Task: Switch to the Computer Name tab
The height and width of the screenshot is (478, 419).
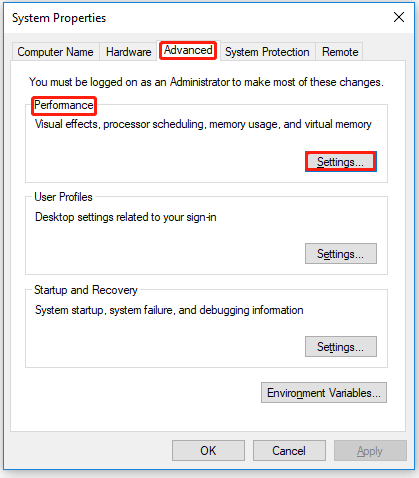Action: [x=55, y=52]
